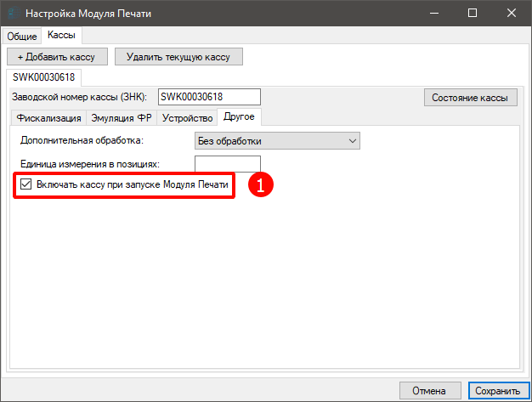Expand the Дополнительная обработка dropdown

(278, 140)
